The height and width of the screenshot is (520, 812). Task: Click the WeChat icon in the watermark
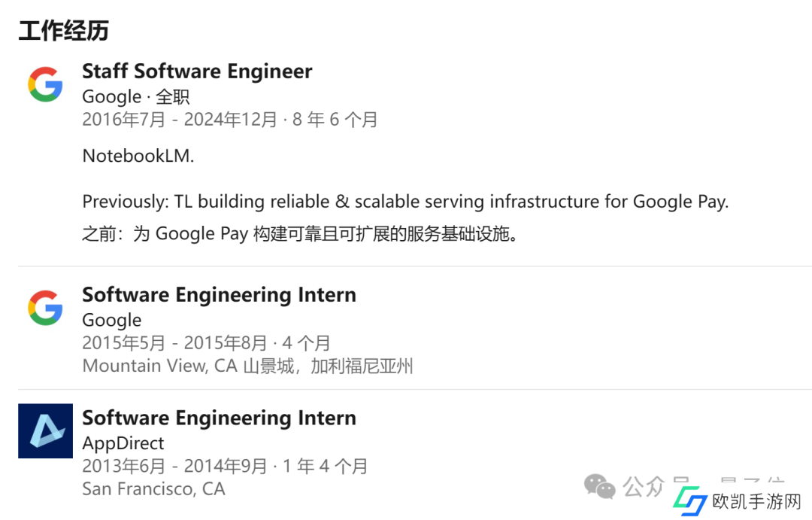point(600,487)
